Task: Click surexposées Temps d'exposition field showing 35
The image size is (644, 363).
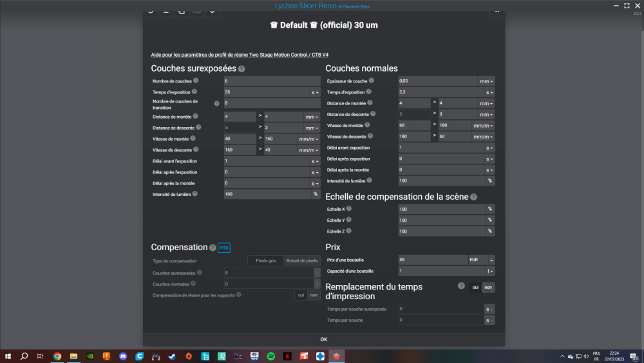Action: pos(267,92)
